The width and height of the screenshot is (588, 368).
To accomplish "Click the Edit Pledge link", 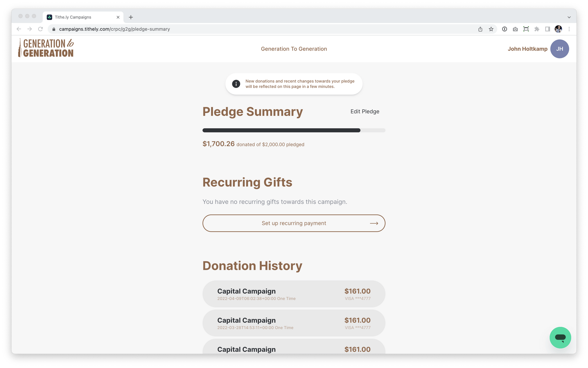I will click(x=365, y=111).
